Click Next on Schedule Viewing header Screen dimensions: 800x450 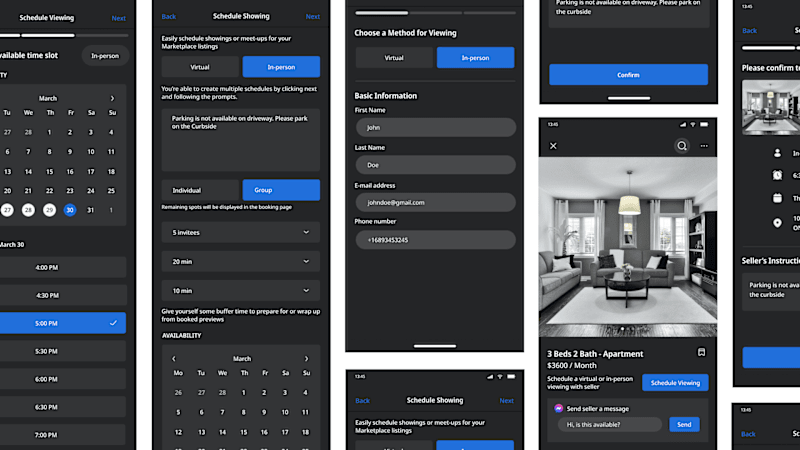point(118,18)
